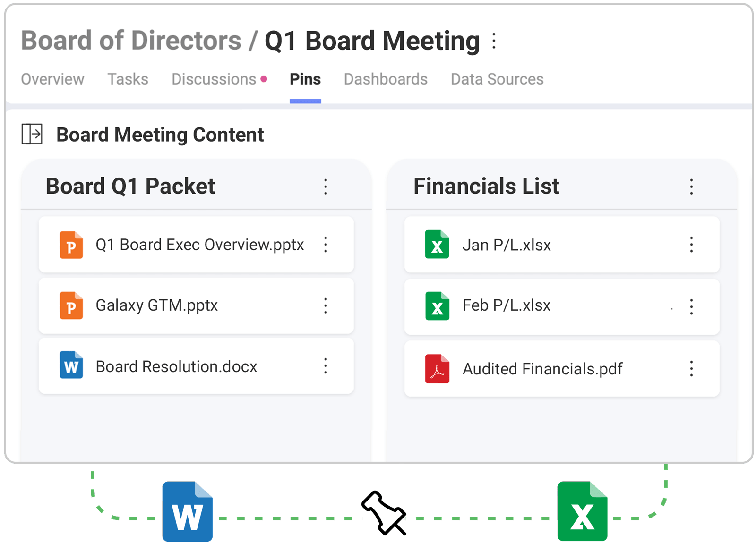Select the PDF icon on Audited Financials.pdf

coord(438,369)
